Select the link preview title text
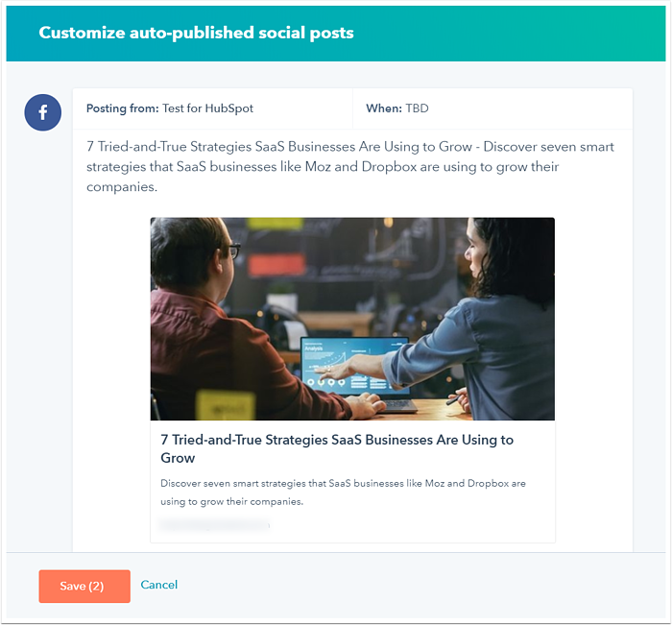The width and height of the screenshot is (672, 625). pos(337,448)
